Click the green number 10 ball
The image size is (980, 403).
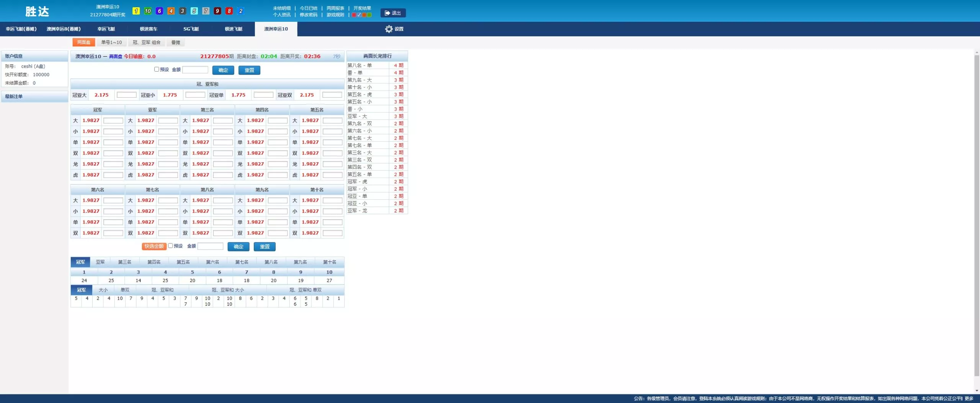148,11
